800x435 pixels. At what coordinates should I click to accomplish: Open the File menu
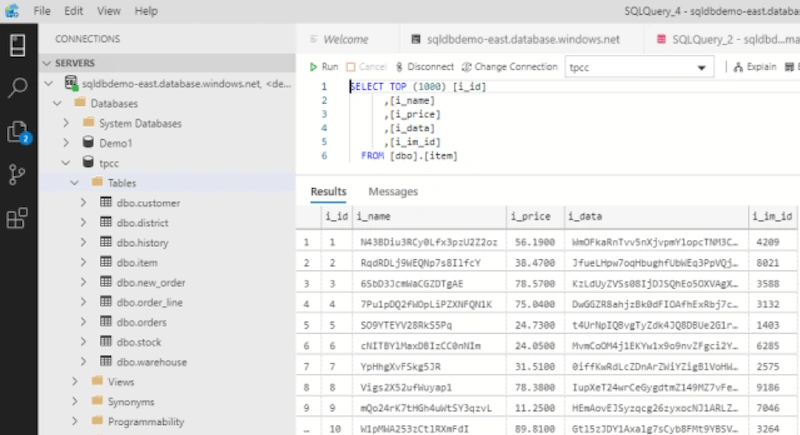(x=42, y=11)
